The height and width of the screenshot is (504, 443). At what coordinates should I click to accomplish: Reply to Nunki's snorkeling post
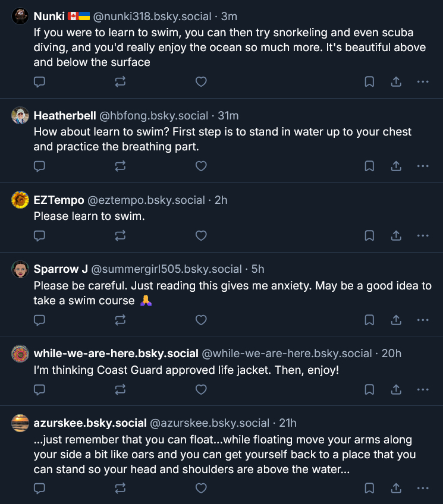point(39,82)
